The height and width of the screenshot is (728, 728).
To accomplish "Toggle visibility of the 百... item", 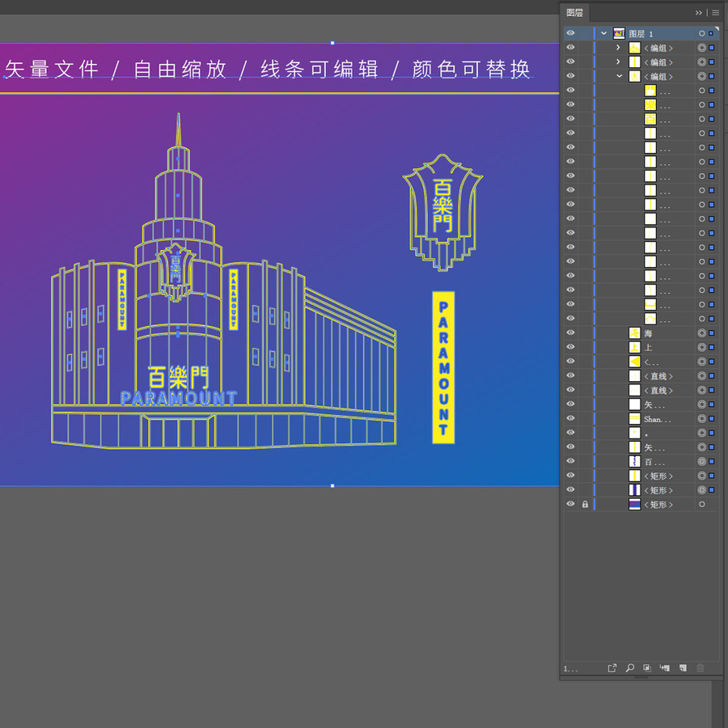I will point(570,461).
